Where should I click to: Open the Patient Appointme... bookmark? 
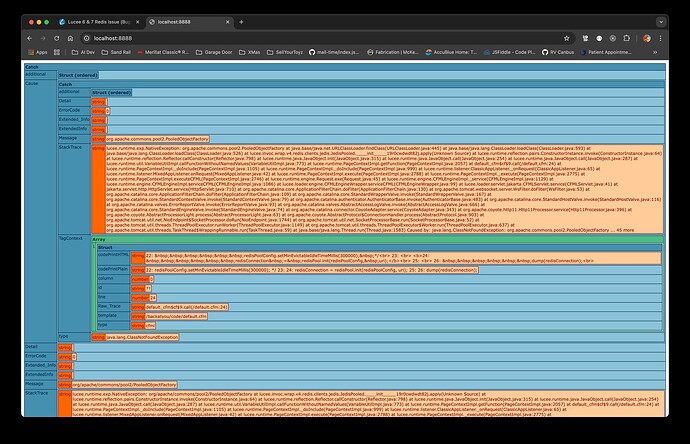tap(606, 52)
